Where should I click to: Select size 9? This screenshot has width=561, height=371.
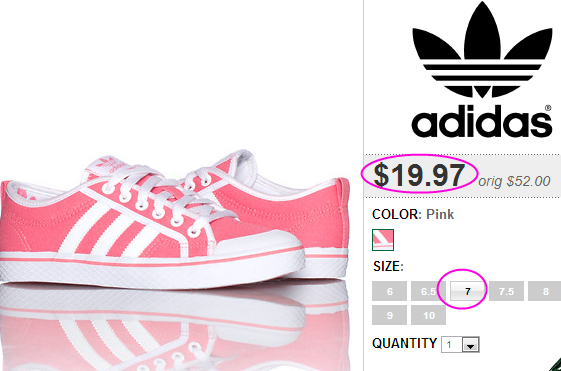coord(389,315)
